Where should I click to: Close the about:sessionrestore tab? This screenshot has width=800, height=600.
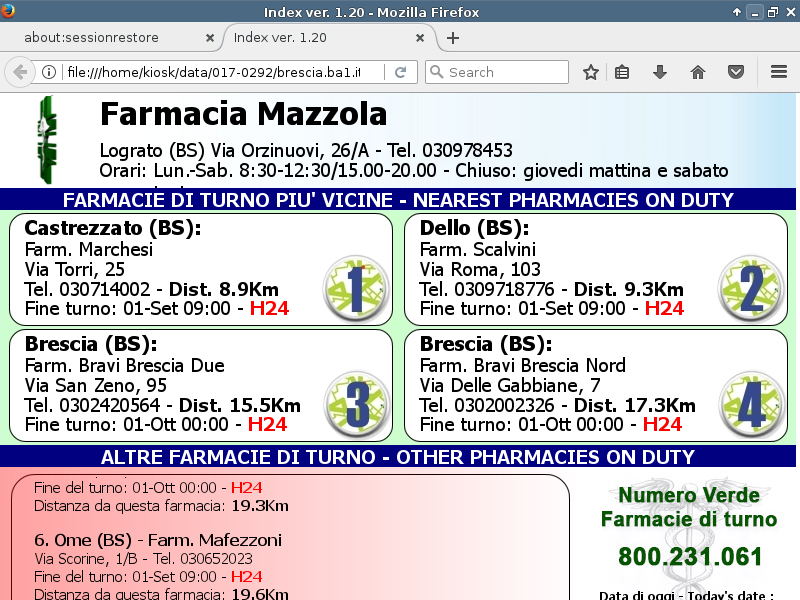pyautogui.click(x=210, y=38)
